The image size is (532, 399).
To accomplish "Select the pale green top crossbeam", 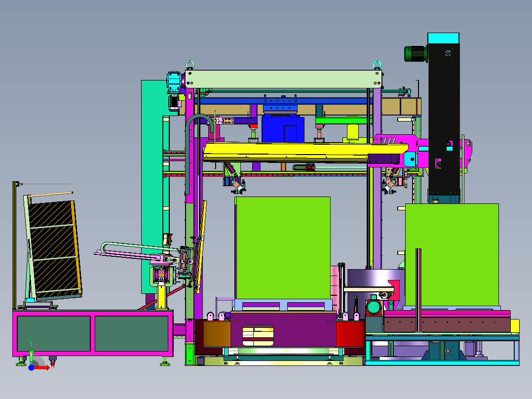I will pos(283,79).
